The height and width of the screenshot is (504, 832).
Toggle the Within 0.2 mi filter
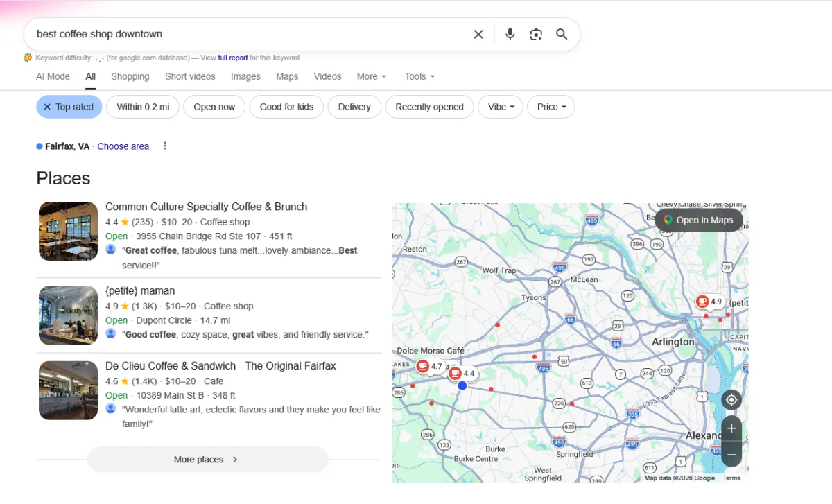point(143,107)
